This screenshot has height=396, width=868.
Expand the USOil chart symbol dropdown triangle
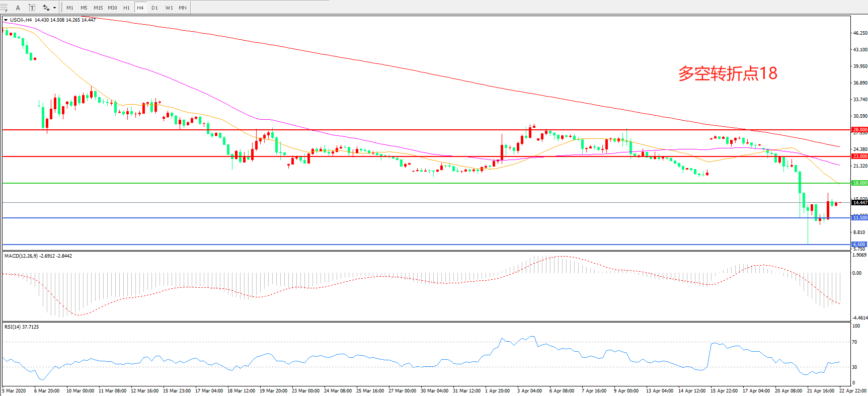(x=6, y=20)
